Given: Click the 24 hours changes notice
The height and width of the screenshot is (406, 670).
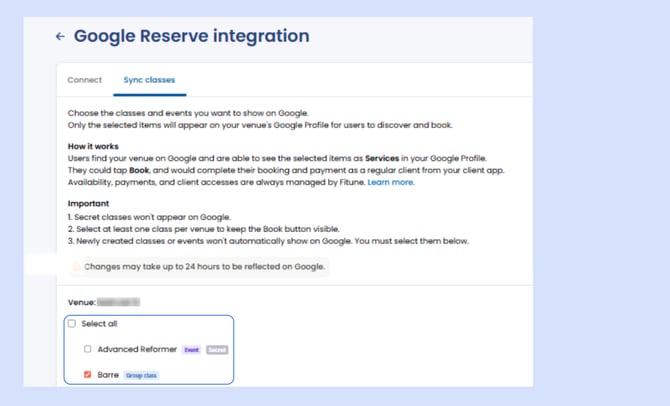Looking at the screenshot, I should [200, 267].
